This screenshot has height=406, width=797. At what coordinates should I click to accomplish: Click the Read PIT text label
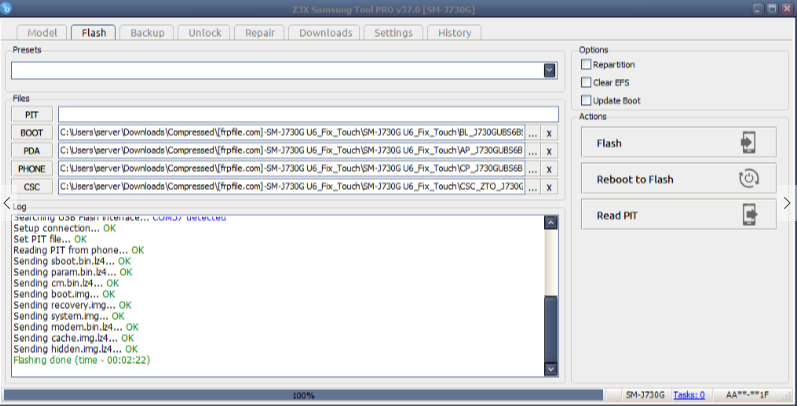tap(617, 215)
